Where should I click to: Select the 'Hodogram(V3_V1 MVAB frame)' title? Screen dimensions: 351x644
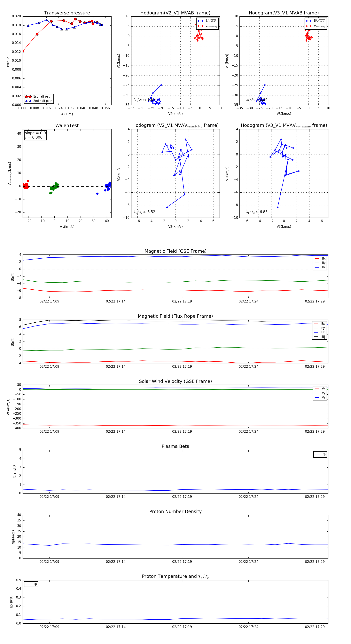pos(284,13)
